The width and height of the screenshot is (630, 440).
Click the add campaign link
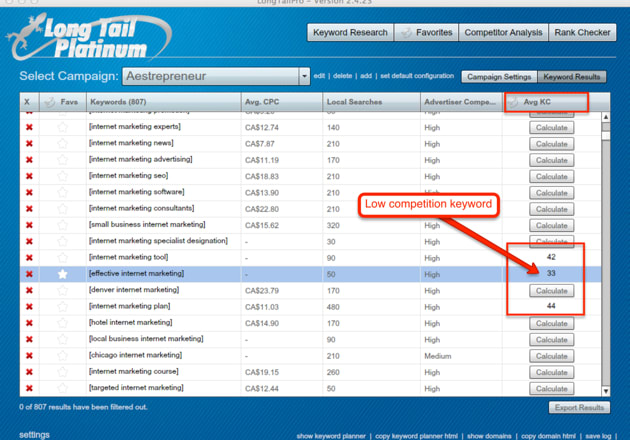coord(366,76)
